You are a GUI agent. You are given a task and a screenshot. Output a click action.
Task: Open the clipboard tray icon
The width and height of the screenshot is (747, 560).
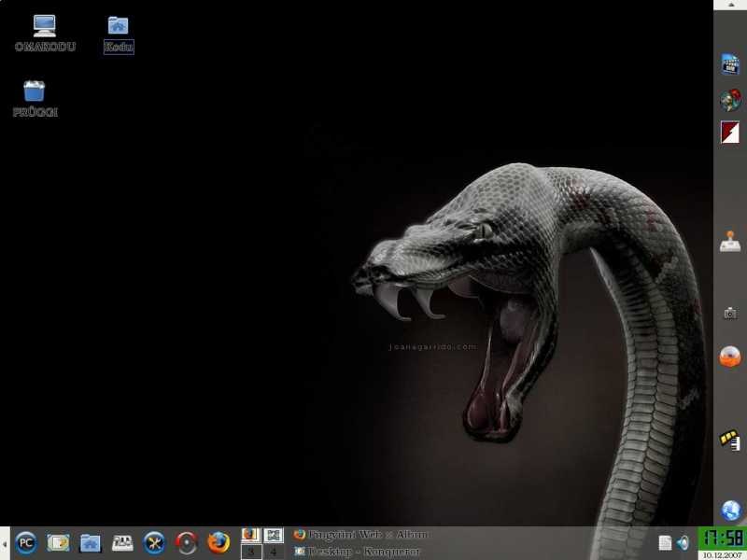[x=665, y=543]
